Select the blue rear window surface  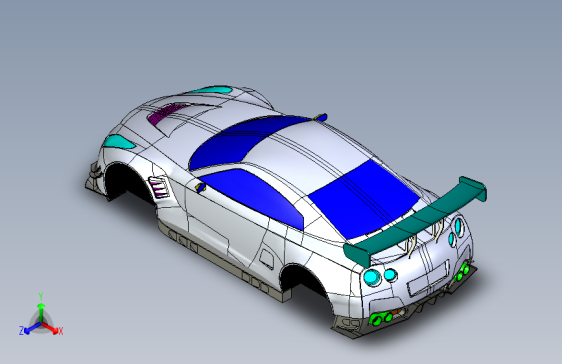point(364,199)
